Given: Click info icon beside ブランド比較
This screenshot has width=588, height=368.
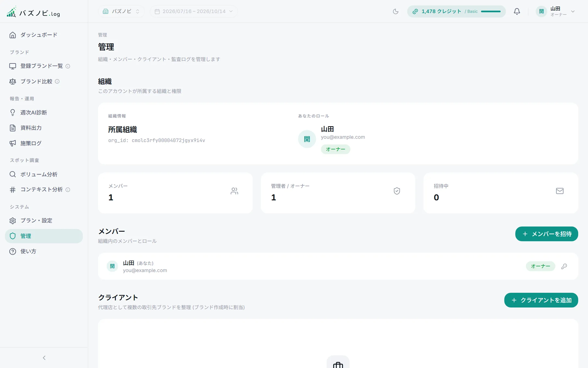Looking at the screenshot, I should pyautogui.click(x=57, y=82).
